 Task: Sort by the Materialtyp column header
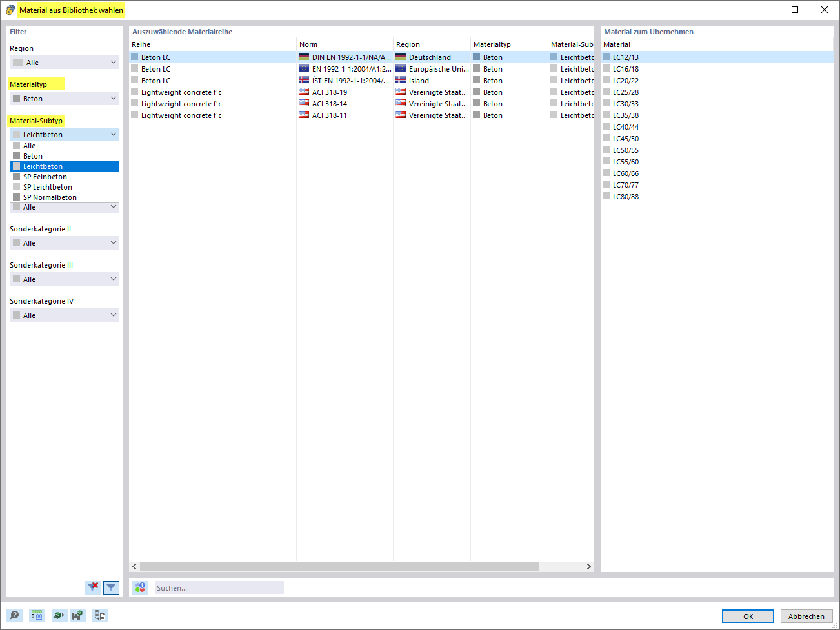(x=509, y=44)
